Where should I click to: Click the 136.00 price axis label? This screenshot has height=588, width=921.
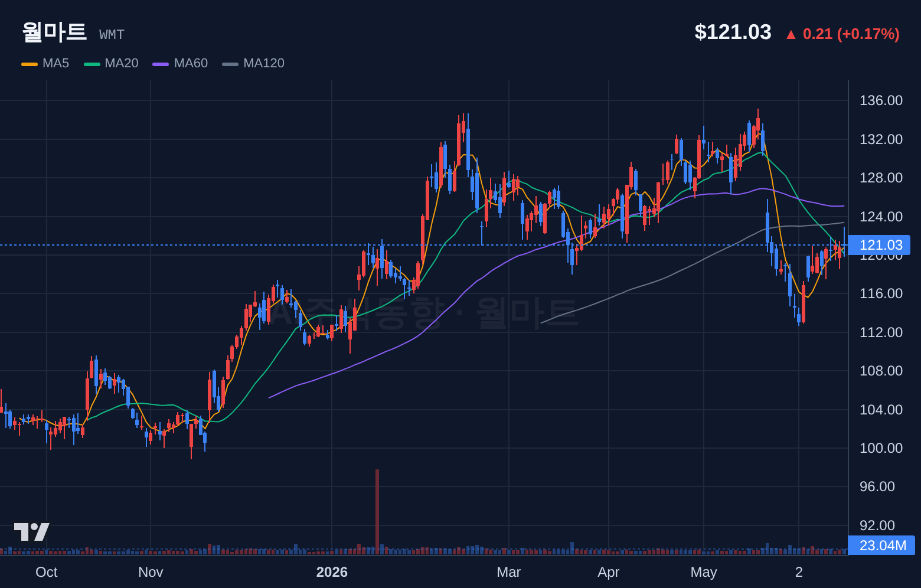(881, 100)
